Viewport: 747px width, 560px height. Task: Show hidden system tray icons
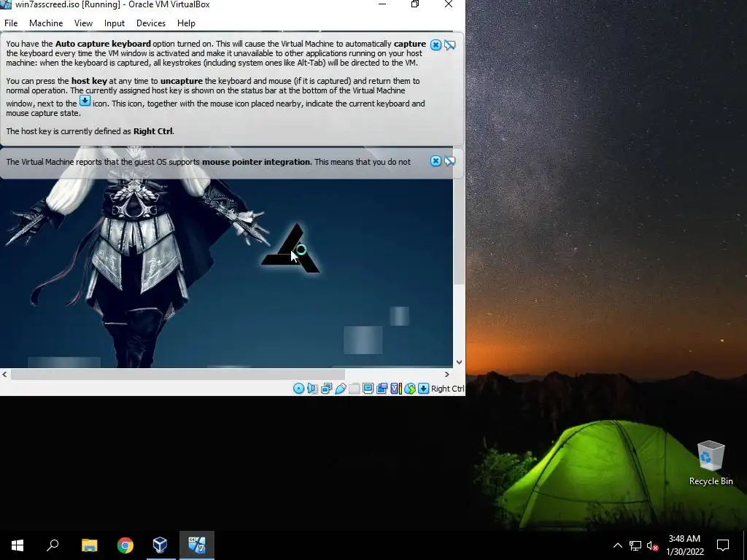coord(617,545)
